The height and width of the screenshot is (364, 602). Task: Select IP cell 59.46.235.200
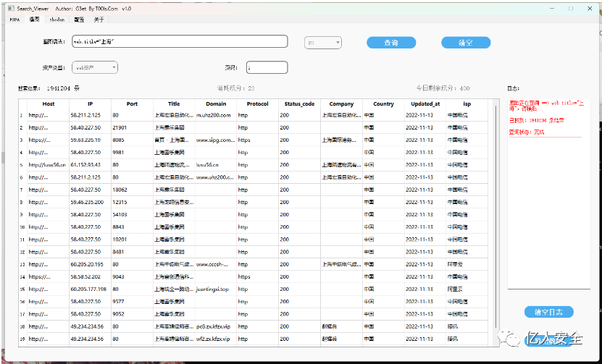point(91,202)
